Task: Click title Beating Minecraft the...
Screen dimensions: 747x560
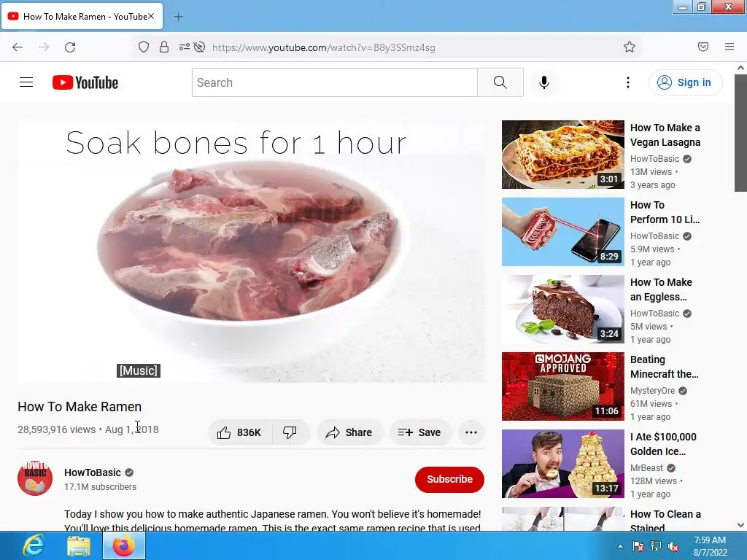Action: tap(664, 367)
